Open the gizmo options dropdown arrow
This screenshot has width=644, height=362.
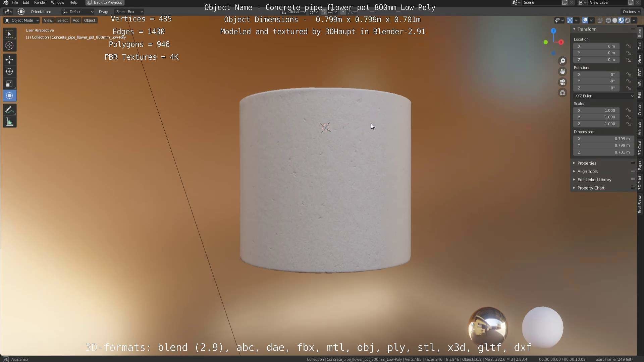click(x=576, y=20)
